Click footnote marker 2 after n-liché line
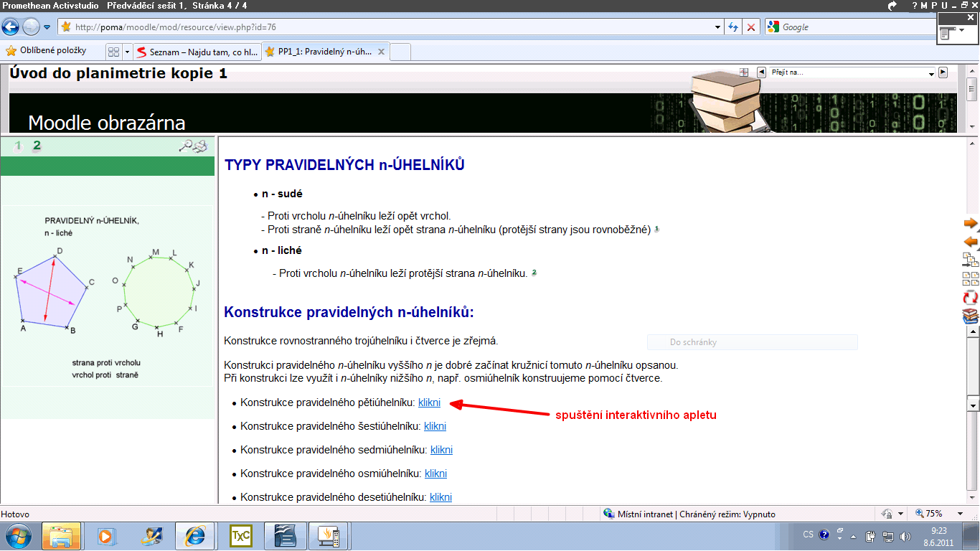This screenshot has height=551, width=980. (x=534, y=273)
